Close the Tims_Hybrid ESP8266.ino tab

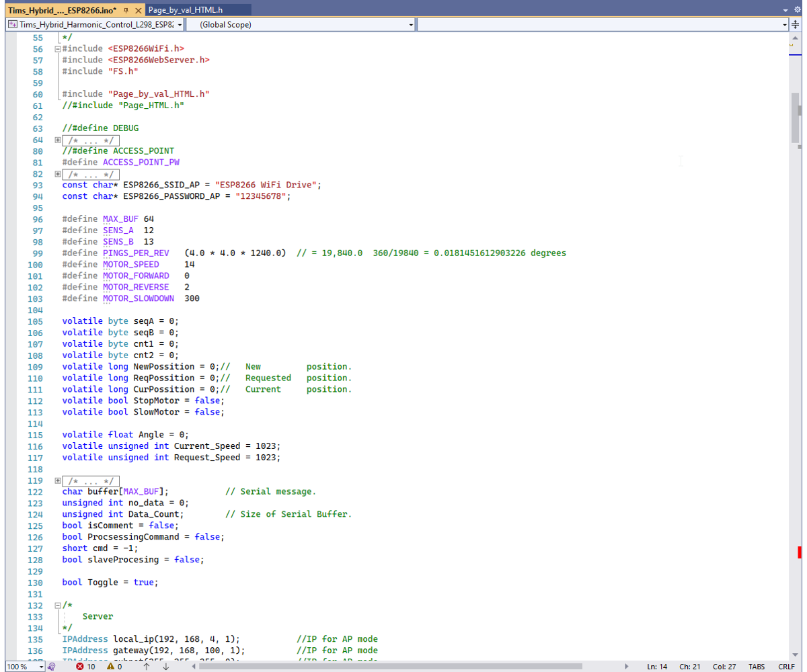(138, 10)
